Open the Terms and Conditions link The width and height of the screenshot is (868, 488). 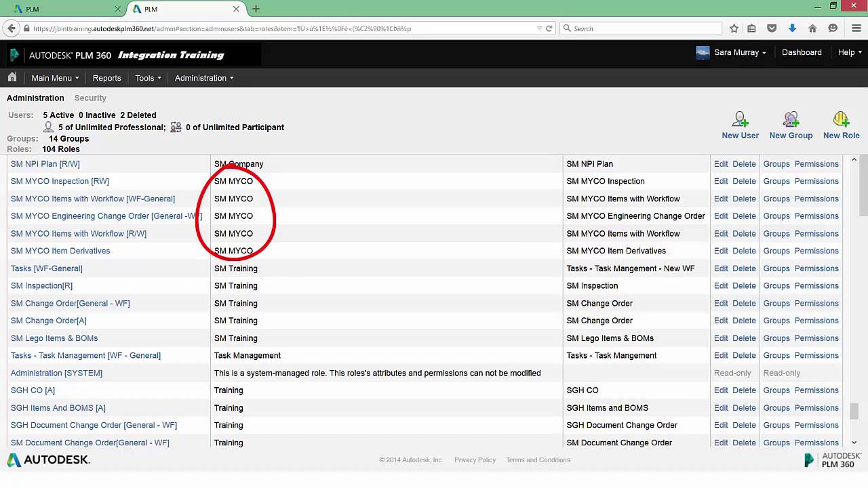coord(538,460)
